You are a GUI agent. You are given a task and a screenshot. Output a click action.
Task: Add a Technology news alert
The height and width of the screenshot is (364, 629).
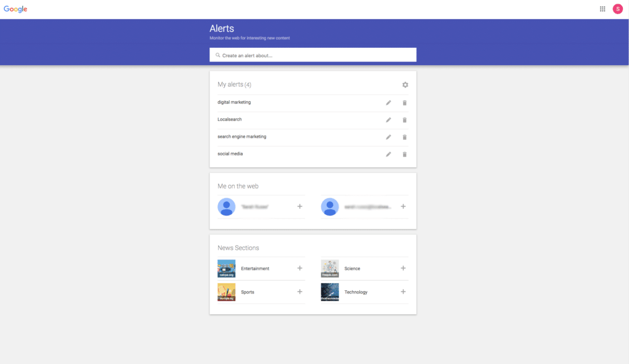click(x=403, y=292)
